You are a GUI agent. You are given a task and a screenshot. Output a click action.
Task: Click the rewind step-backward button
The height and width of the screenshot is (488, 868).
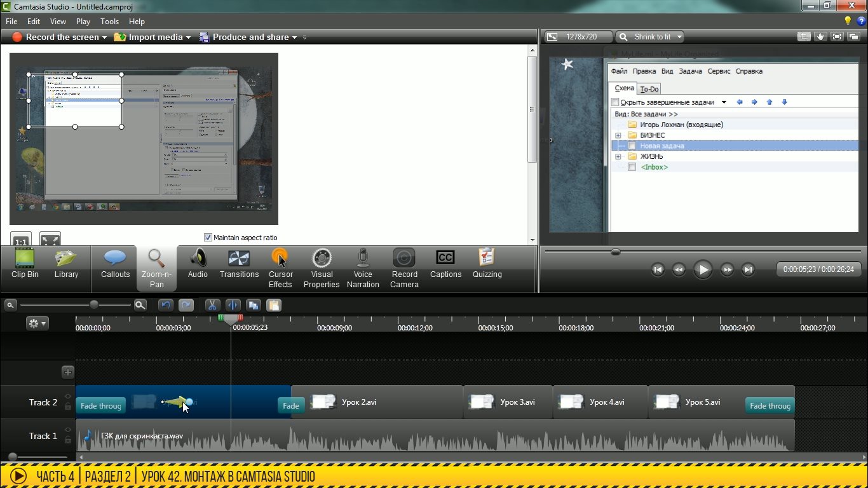click(679, 269)
